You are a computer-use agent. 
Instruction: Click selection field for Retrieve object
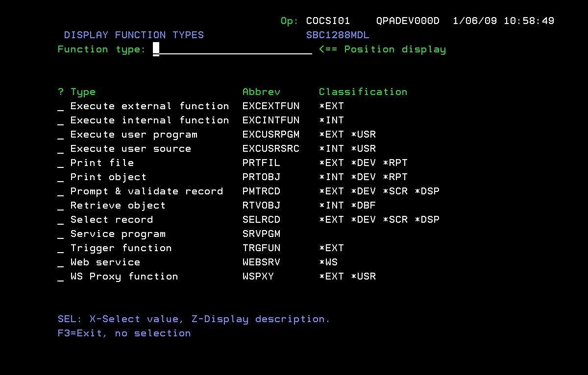pos(61,206)
